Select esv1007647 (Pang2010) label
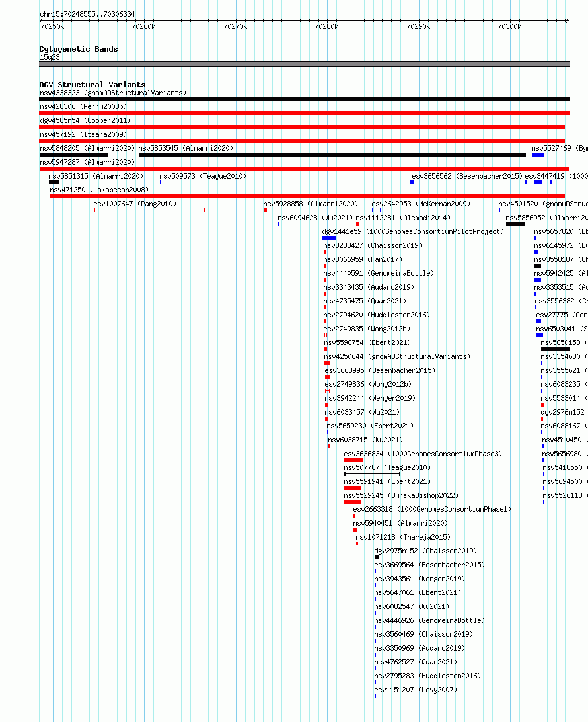The height and width of the screenshot is (722, 588). [x=135, y=203]
